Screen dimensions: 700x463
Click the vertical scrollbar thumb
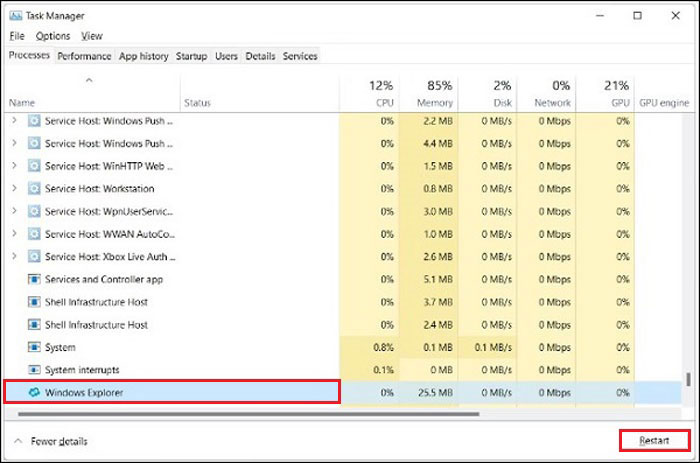(689, 380)
